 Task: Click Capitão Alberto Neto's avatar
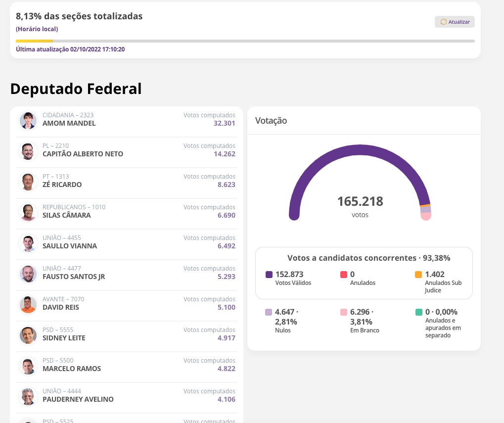click(x=28, y=151)
